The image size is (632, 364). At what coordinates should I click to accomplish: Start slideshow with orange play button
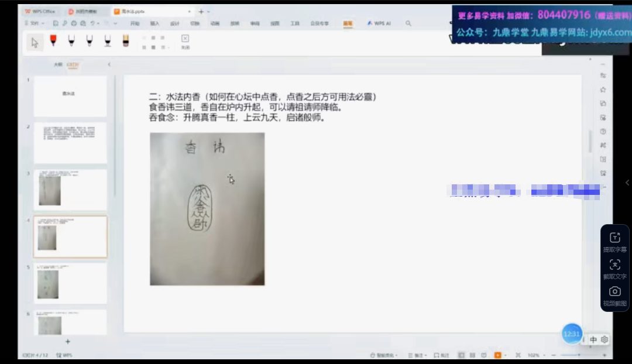pos(498,355)
